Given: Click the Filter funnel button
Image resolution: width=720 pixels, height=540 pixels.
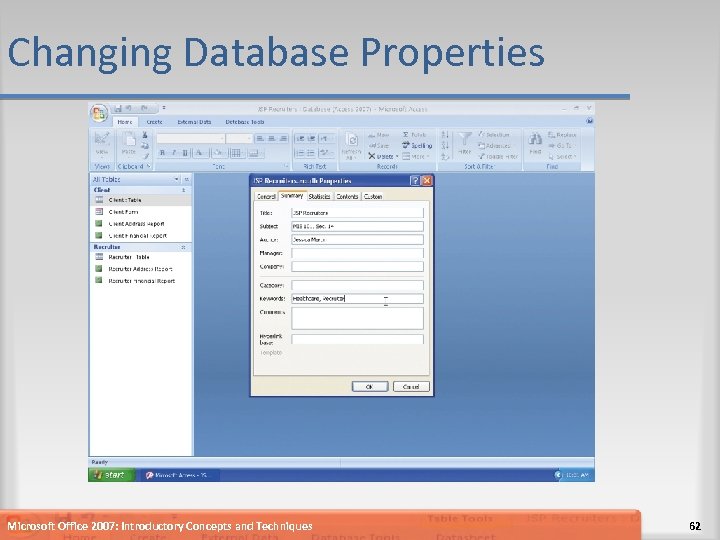Looking at the screenshot, I should tap(465, 143).
